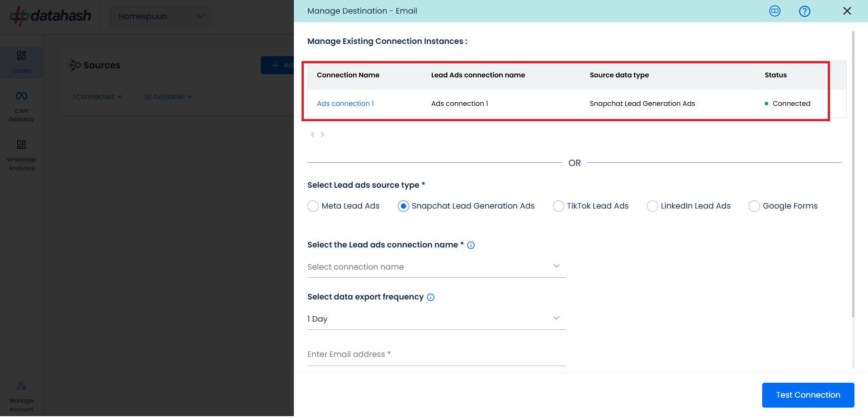The height and width of the screenshot is (418, 868).
Task: Click the Lead Ads connection name column header
Action: tap(478, 75)
